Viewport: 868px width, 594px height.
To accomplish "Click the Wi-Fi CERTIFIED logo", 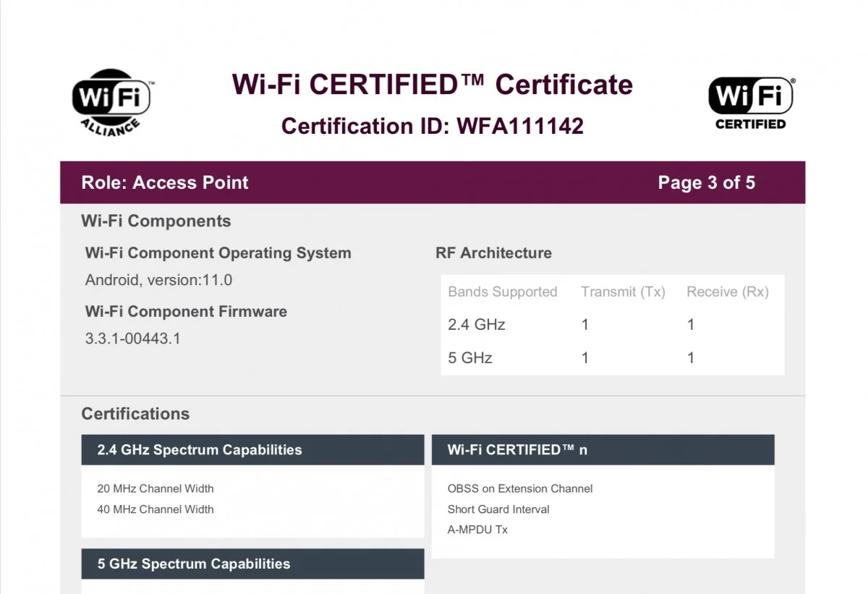I will tap(751, 103).
